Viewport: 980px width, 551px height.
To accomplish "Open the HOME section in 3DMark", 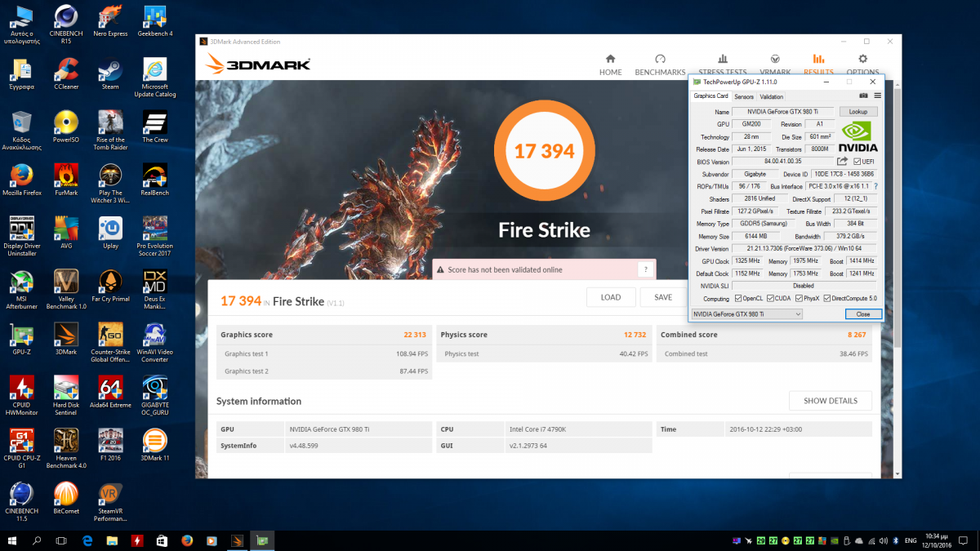I will point(610,64).
